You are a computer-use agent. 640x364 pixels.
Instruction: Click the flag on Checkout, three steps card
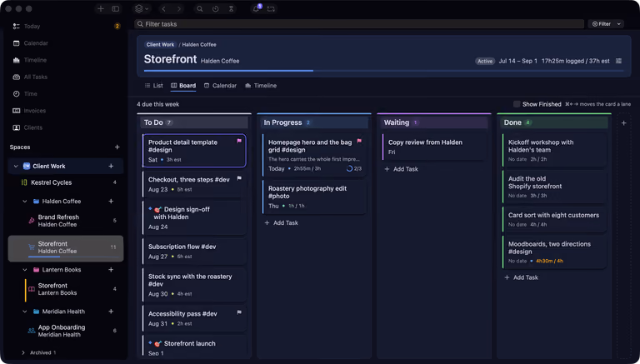coord(239,178)
